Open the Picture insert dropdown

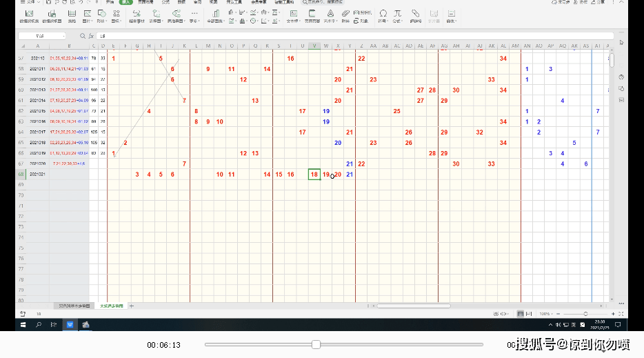87,16
